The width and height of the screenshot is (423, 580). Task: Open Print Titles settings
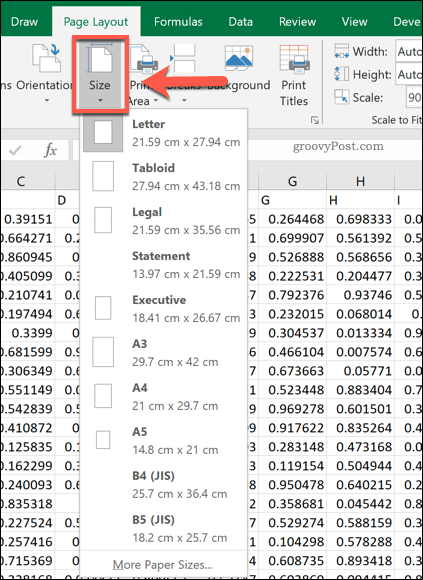click(x=294, y=76)
